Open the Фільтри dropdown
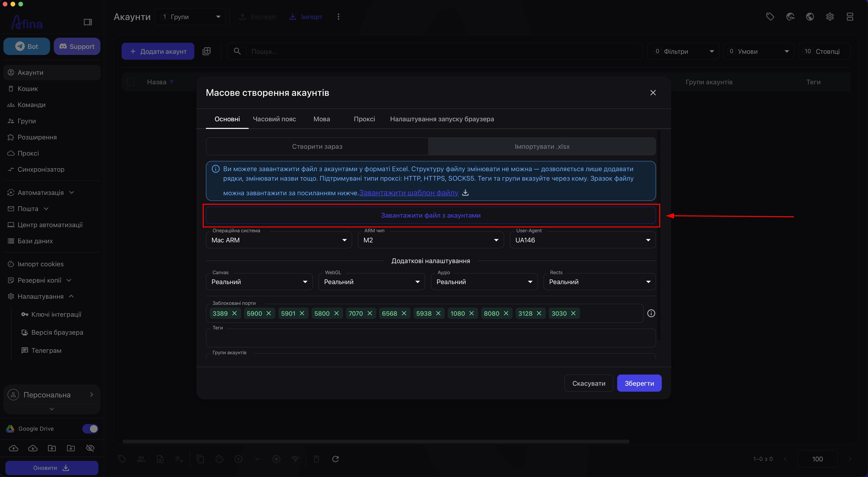 click(x=683, y=51)
